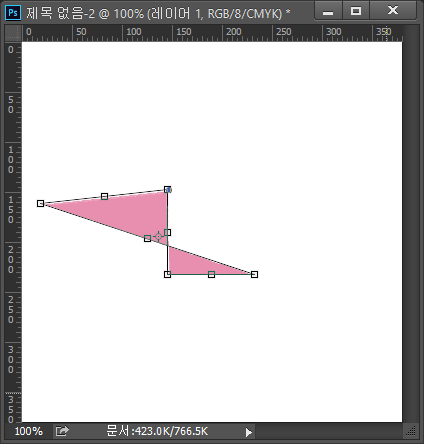424x444 pixels.
Task: Click the midpoint handle on top sloped edge
Action: click(x=104, y=196)
